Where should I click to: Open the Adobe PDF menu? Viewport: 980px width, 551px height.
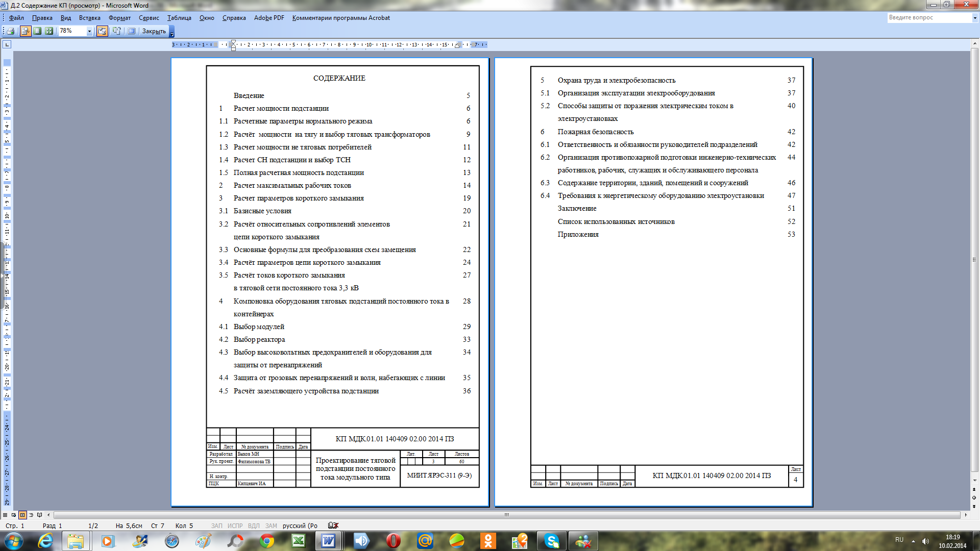[x=269, y=18]
